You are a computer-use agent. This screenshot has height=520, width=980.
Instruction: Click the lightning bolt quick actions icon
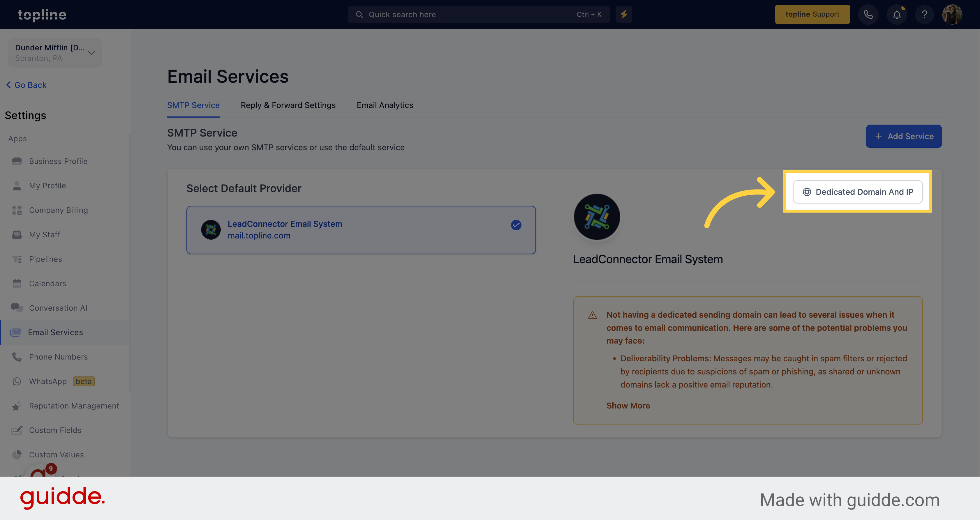(x=624, y=15)
